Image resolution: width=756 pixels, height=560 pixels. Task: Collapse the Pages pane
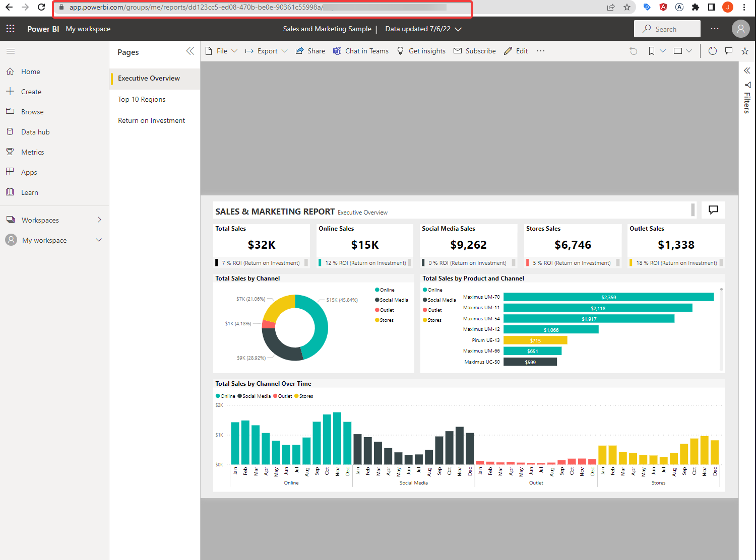[x=190, y=51]
